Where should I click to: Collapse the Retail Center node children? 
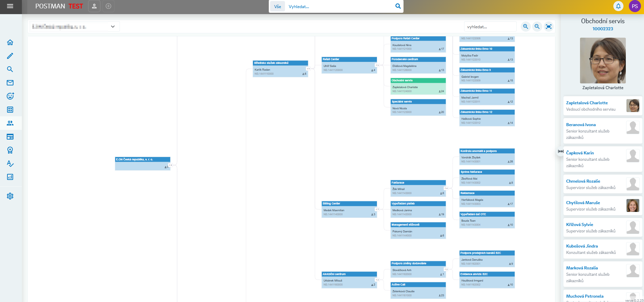click(377, 65)
